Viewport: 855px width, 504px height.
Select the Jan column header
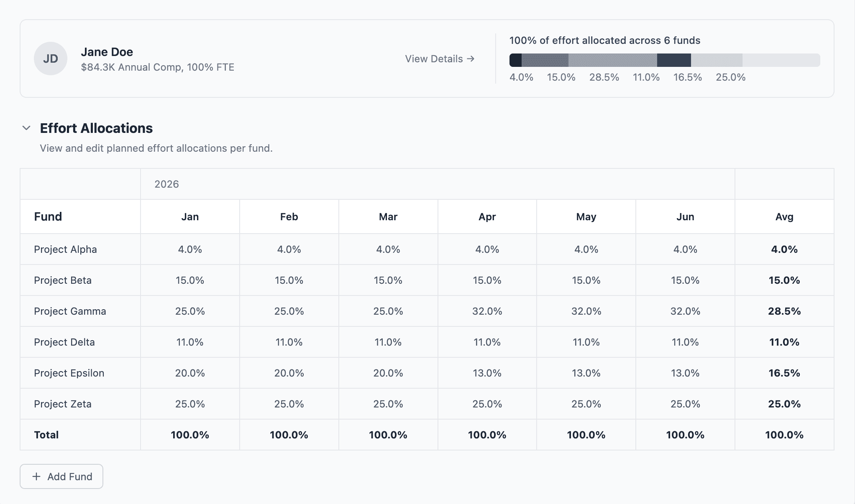pos(190,216)
